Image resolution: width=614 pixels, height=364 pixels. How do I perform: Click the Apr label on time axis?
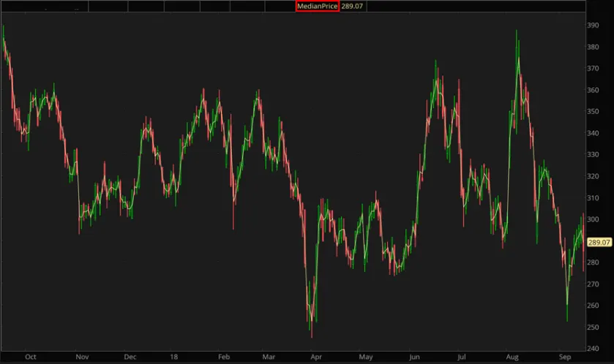coord(316,357)
